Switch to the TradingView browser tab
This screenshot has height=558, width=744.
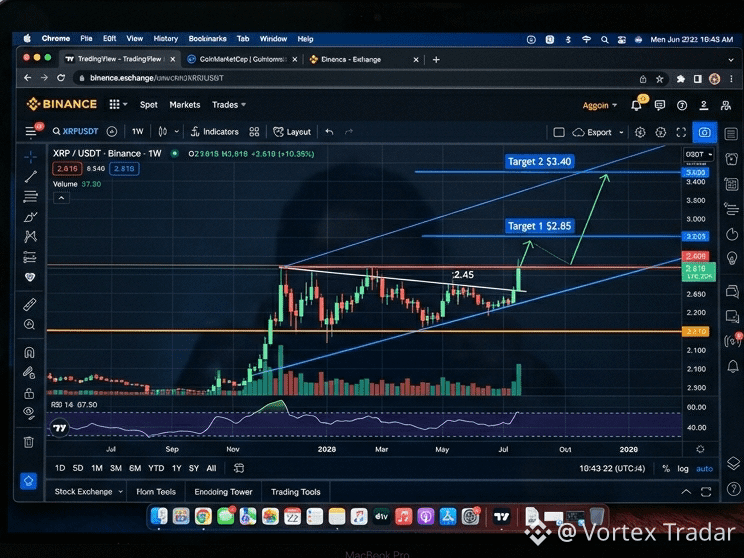point(120,59)
